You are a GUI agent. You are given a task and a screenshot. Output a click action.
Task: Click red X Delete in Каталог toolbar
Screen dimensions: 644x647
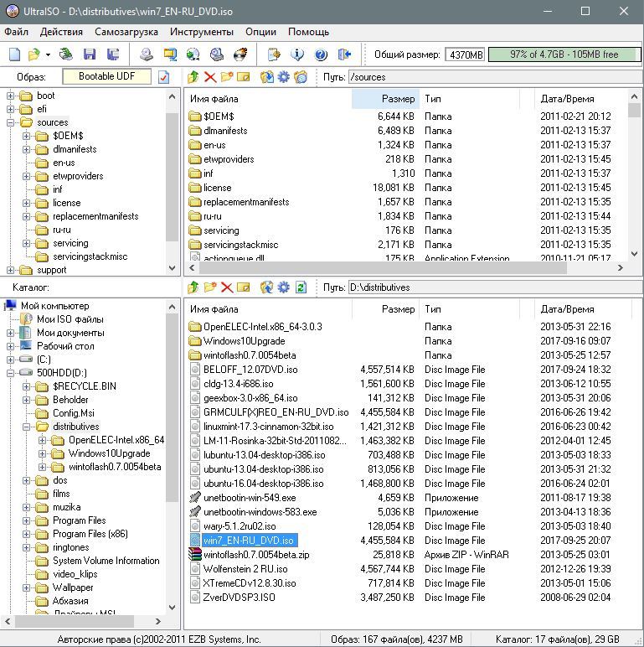(x=227, y=287)
